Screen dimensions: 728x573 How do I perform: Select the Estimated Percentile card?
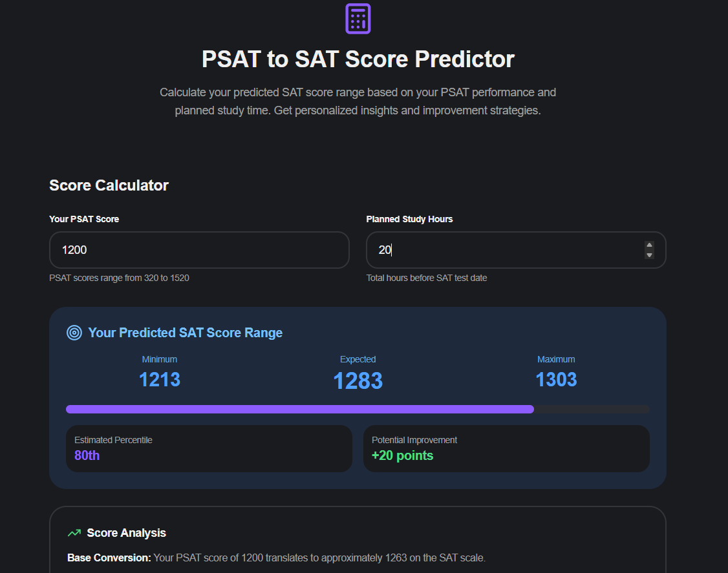[209, 448]
